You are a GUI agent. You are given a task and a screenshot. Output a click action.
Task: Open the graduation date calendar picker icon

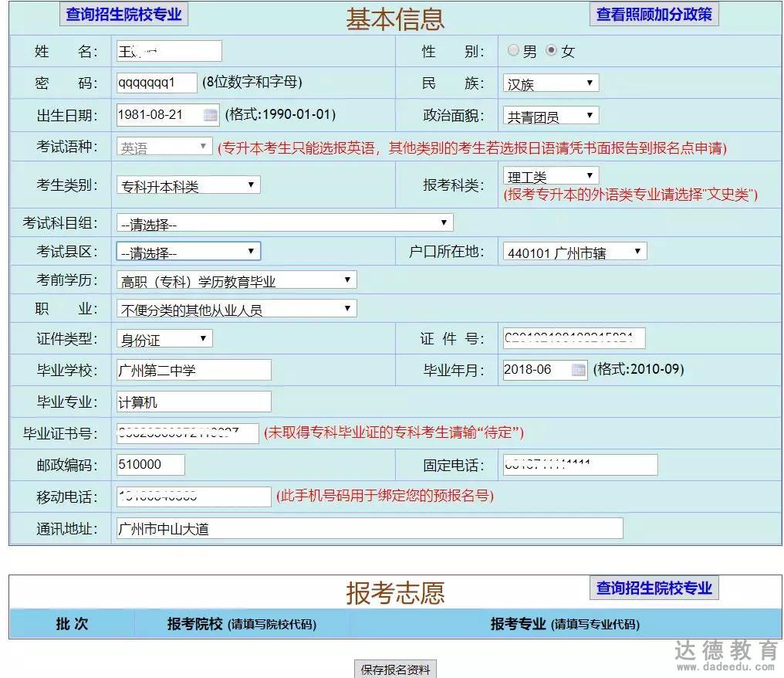tap(579, 370)
